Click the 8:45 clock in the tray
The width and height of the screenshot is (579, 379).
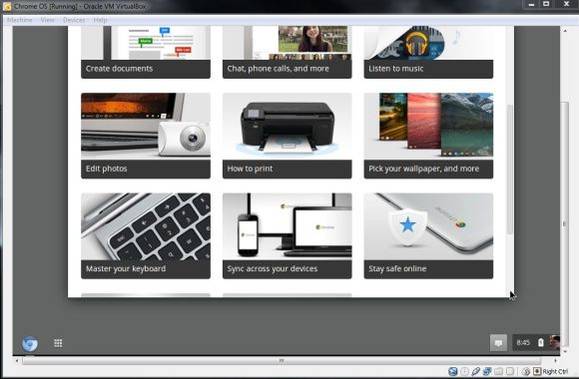pos(523,343)
